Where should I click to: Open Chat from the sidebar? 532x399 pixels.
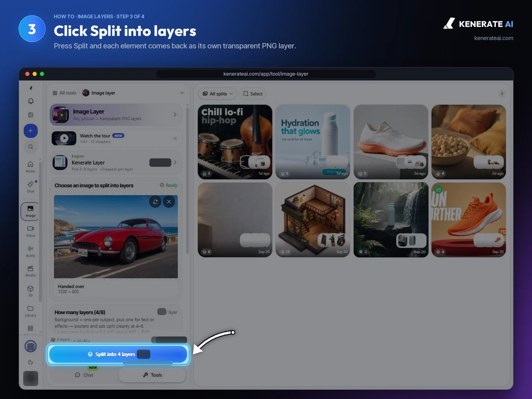pyautogui.click(x=31, y=187)
